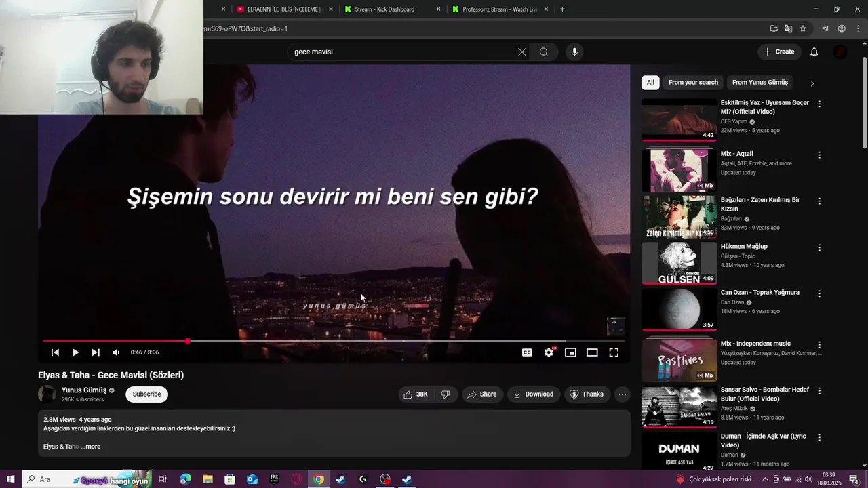Click the magnifier search button

[543, 52]
